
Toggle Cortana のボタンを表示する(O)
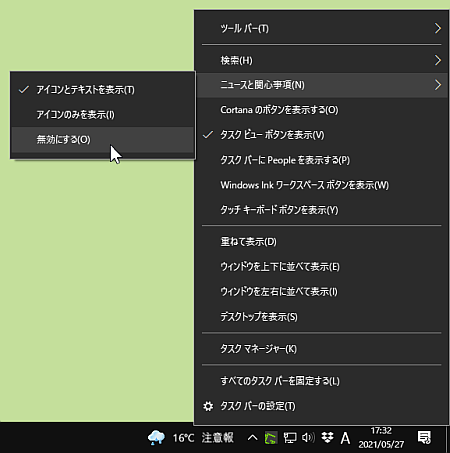(x=322, y=110)
